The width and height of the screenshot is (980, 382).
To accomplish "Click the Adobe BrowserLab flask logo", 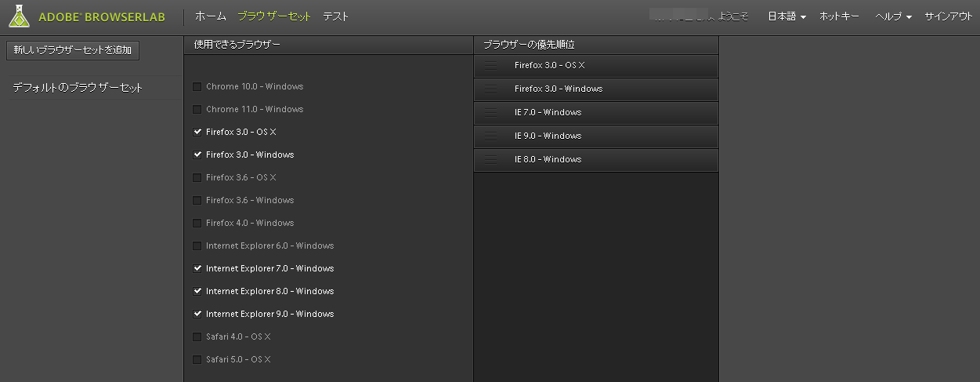I will click(x=20, y=16).
